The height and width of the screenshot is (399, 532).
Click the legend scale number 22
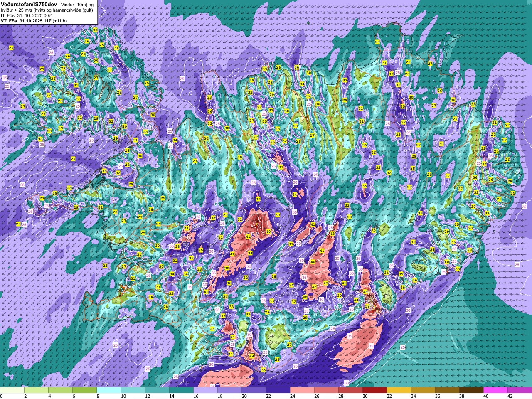click(x=268, y=396)
